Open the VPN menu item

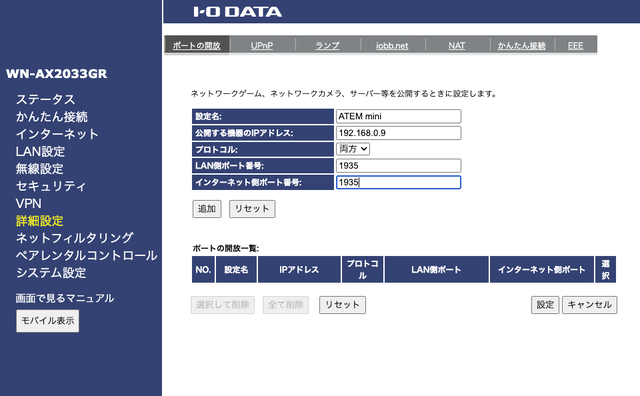[x=28, y=203]
